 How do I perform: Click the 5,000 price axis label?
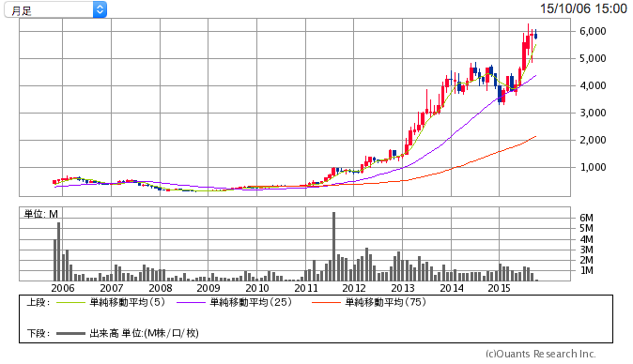coord(593,58)
